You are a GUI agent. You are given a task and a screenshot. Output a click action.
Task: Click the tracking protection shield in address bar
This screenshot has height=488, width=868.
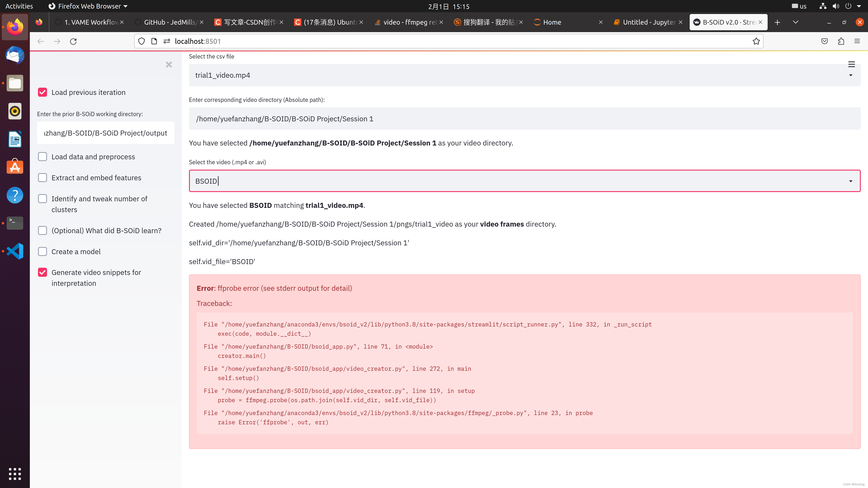coord(141,41)
